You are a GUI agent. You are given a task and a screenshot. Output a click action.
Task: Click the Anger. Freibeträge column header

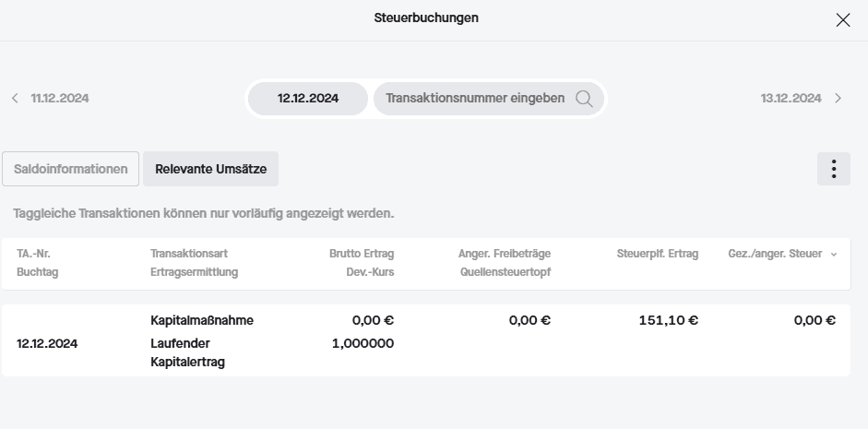point(504,254)
